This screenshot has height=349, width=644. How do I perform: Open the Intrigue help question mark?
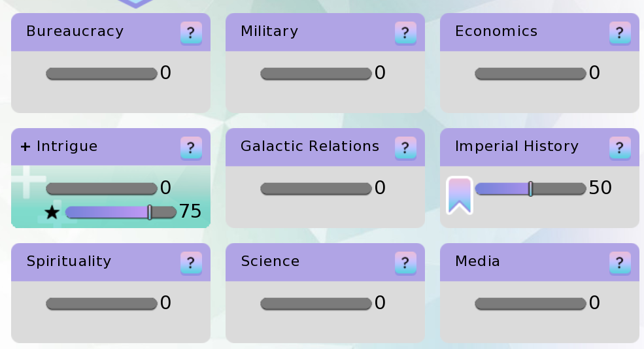(191, 148)
